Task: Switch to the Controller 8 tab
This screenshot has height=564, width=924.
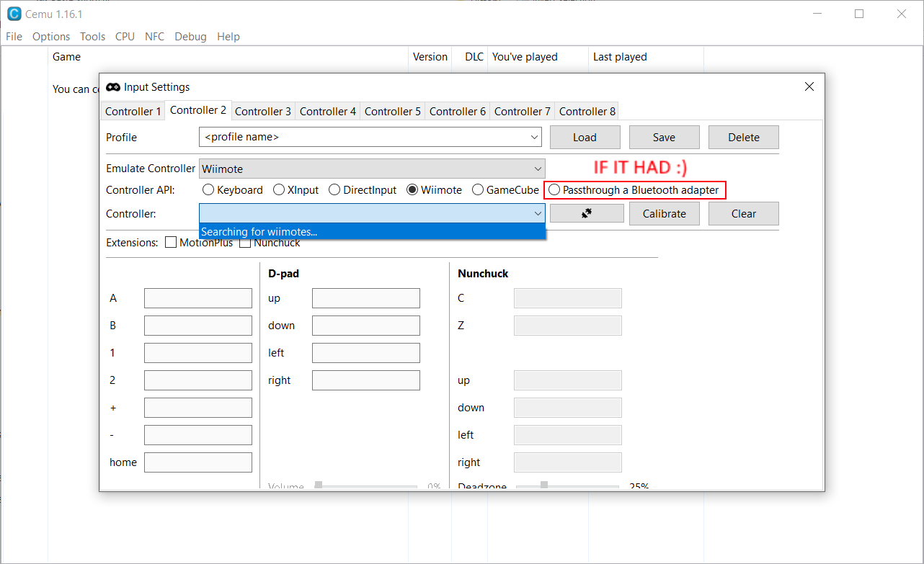Action: [x=587, y=112]
